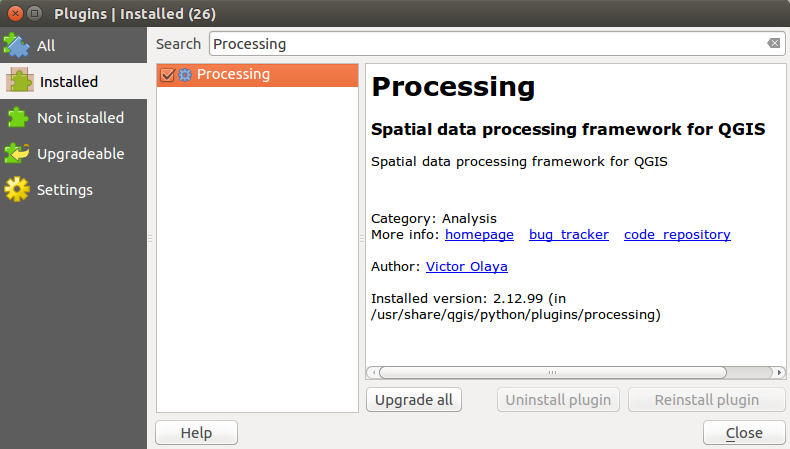
Task: Open the bug tracker link
Action: (x=568, y=235)
